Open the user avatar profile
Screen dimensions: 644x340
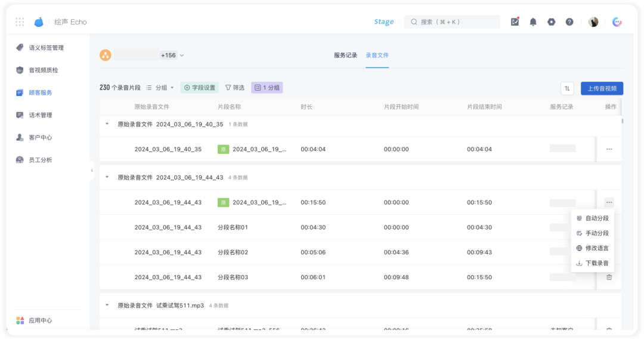(593, 21)
